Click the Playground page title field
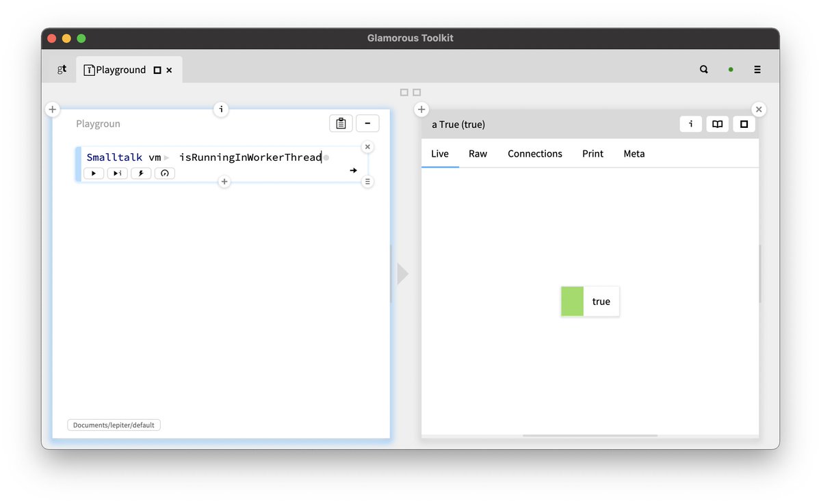Screen dimensions: 821x504 pyautogui.click(x=98, y=124)
